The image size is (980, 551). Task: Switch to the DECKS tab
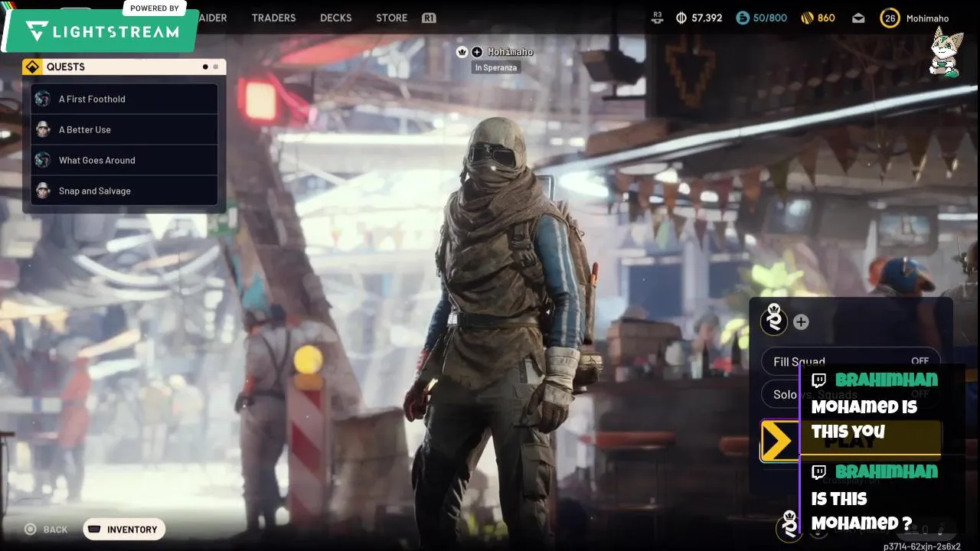point(335,18)
